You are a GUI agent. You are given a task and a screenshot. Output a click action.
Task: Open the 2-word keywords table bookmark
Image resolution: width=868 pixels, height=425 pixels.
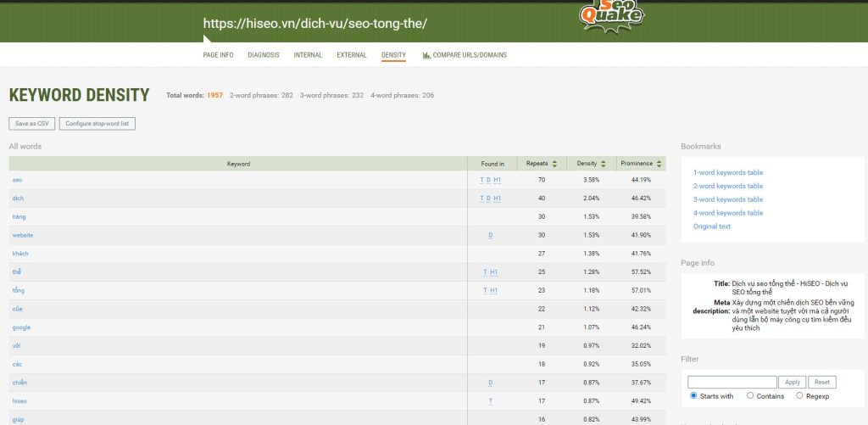tap(727, 186)
